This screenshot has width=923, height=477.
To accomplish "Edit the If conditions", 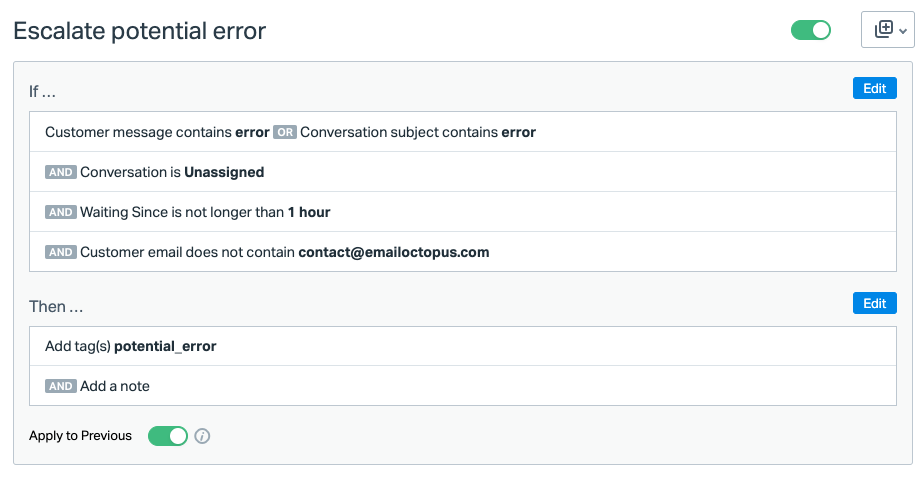I will point(874,88).
